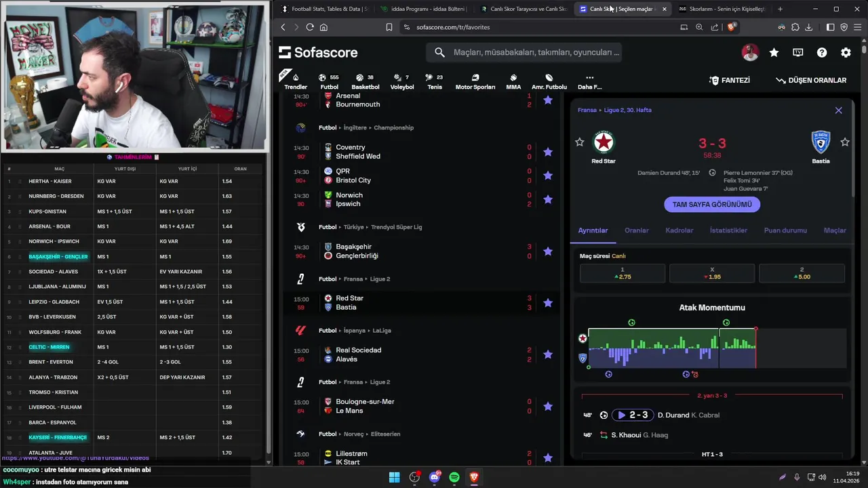This screenshot has height=488, width=868.
Task: Open Ligue 2, 30. Hafta league link
Action: 627,110
